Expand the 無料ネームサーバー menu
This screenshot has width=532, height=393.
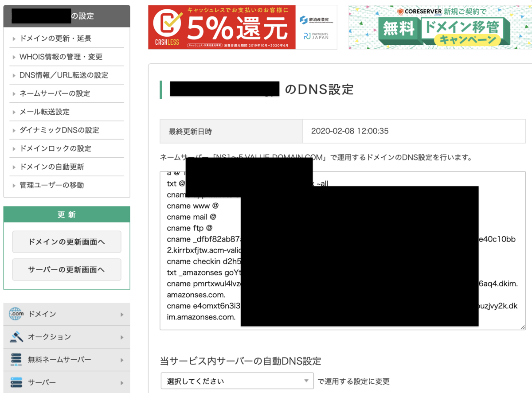(66, 360)
